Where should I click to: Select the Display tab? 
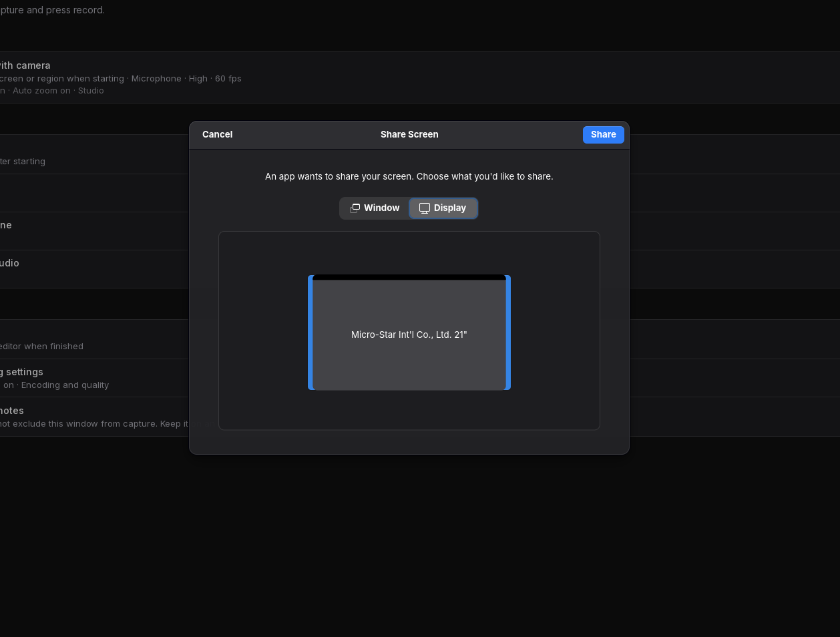(443, 208)
